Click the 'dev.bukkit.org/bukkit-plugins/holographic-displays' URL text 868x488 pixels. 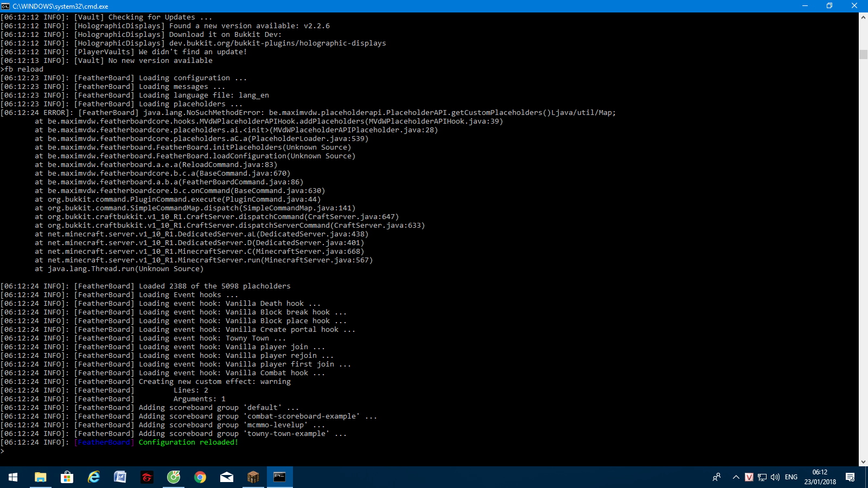point(278,43)
